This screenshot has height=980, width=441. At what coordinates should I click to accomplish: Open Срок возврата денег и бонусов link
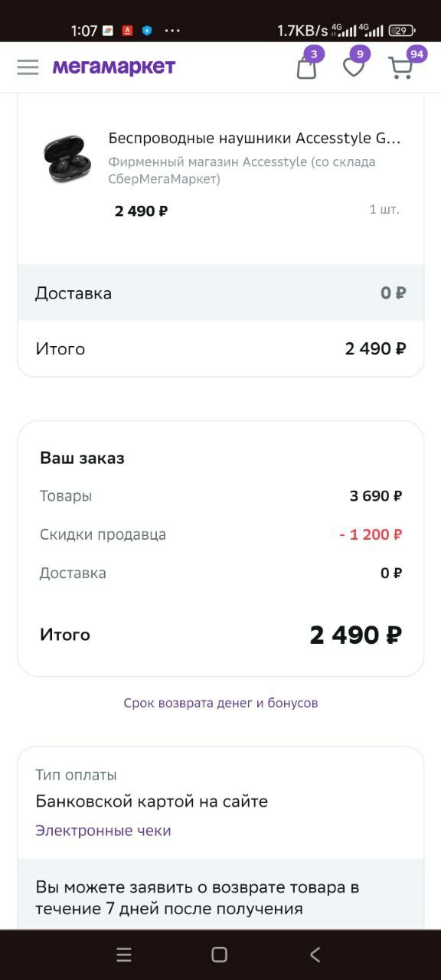220,702
